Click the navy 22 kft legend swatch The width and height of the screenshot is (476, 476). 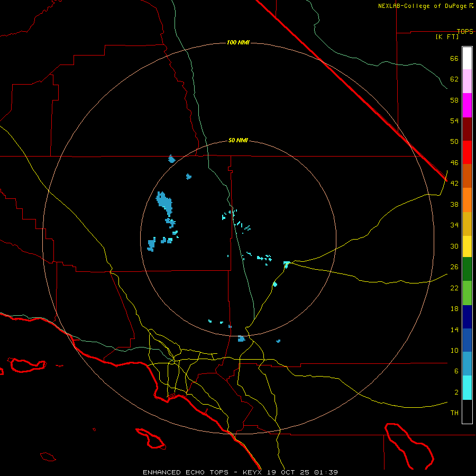point(467,317)
